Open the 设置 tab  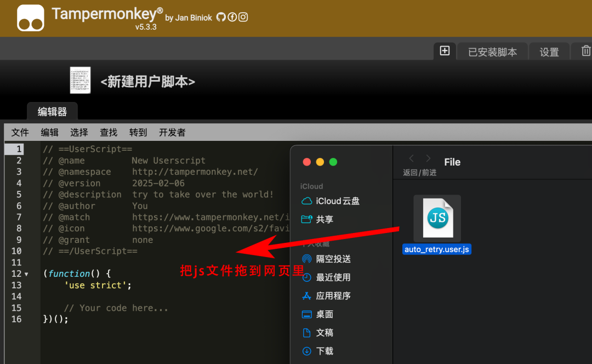point(549,52)
